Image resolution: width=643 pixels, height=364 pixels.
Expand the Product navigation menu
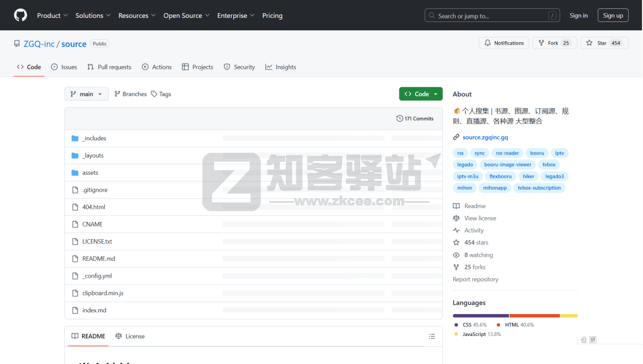[x=52, y=15]
